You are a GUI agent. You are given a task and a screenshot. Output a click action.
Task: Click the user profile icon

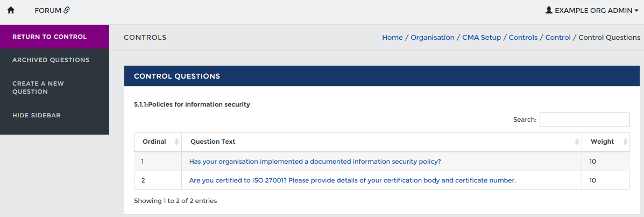pos(549,10)
